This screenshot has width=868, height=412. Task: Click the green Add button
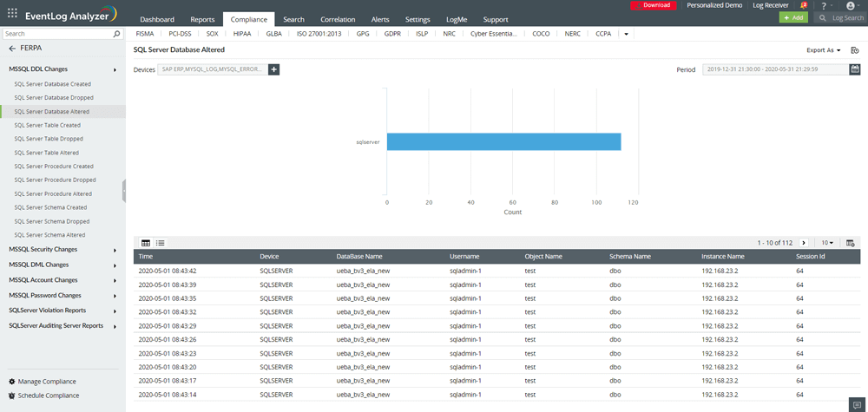tap(793, 17)
